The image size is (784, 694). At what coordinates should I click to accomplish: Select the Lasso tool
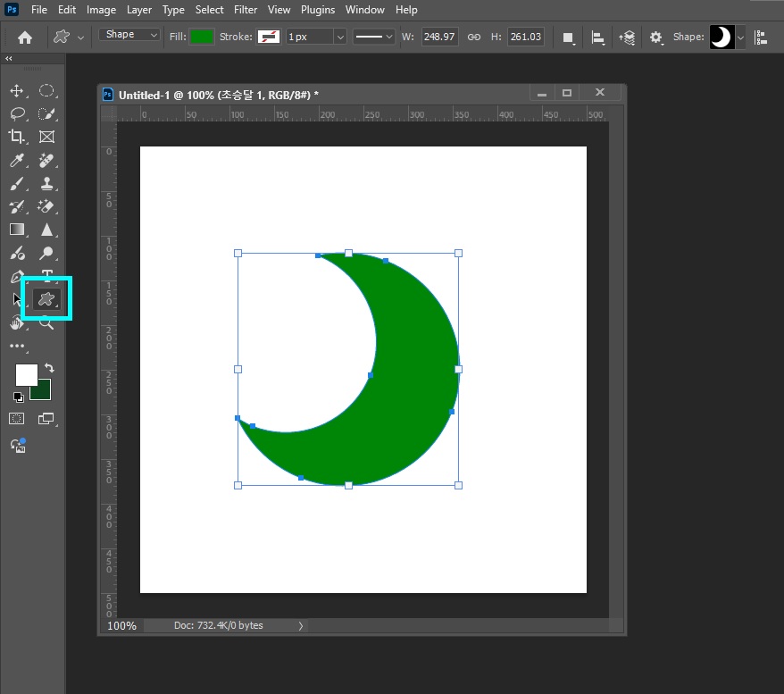[18, 114]
